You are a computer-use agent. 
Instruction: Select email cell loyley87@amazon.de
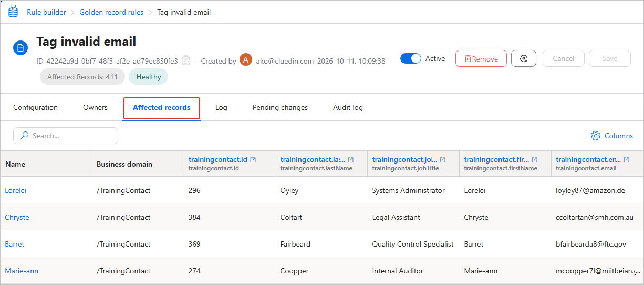[x=590, y=190]
